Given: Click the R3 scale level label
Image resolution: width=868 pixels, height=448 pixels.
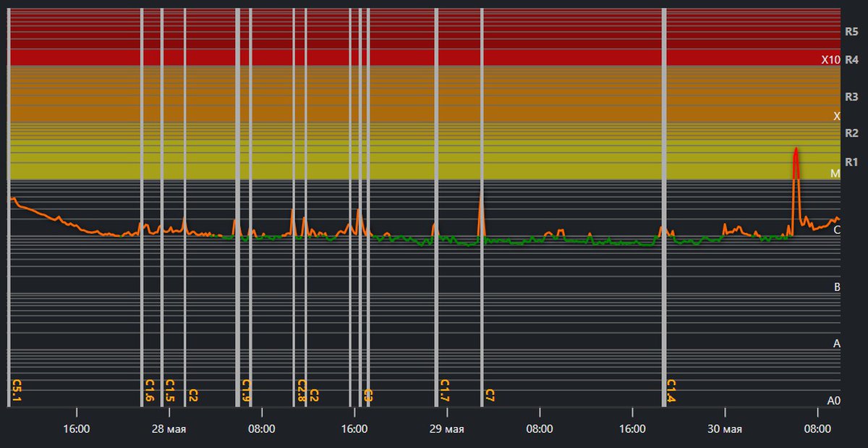Looking at the screenshot, I should (x=851, y=97).
